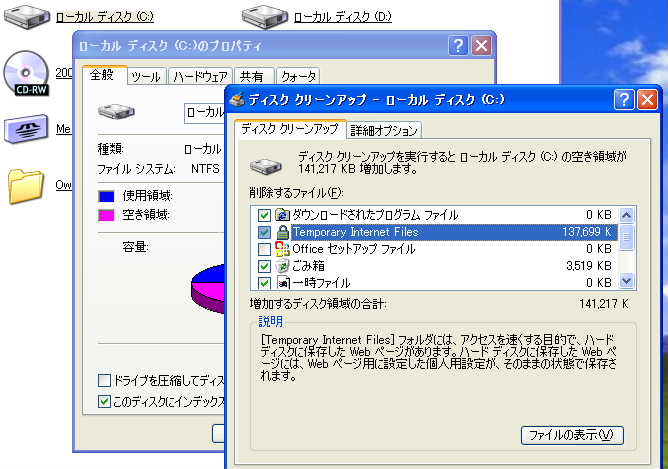Click the 137,699 KB size value
Viewport: 668px width, 469px height.
click(x=587, y=232)
